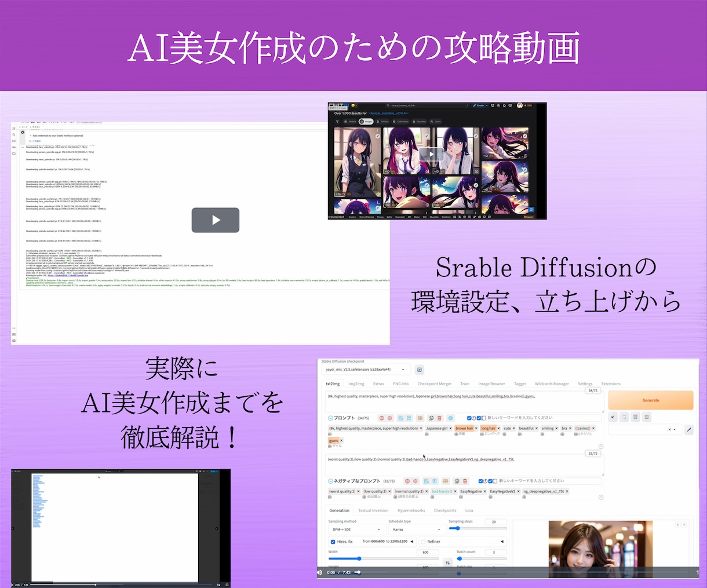The image size is (707, 588).
Task: Remove the bad-hands-5 negative tag
Action: 455,491
